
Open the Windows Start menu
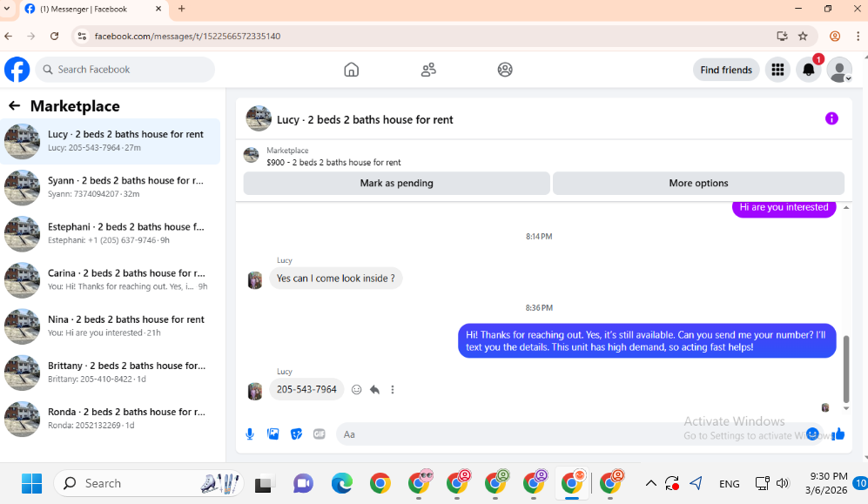[31, 483]
